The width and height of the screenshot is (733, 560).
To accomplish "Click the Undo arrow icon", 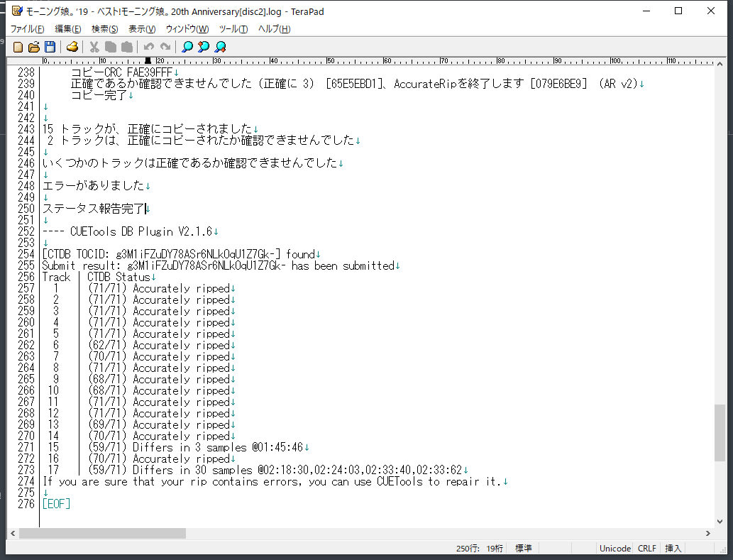I will click(148, 47).
